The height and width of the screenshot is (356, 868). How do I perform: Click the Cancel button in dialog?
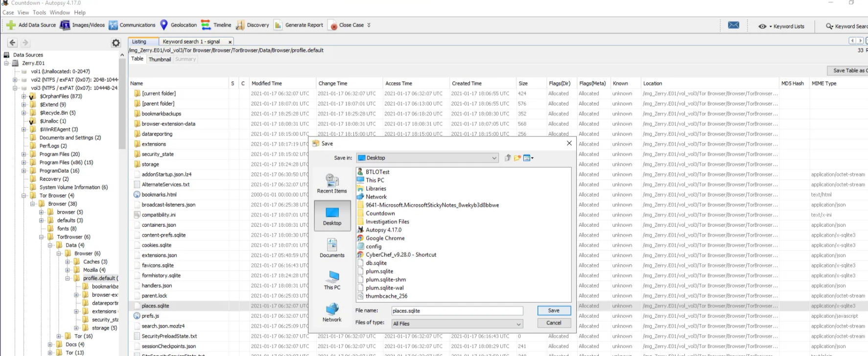point(554,323)
